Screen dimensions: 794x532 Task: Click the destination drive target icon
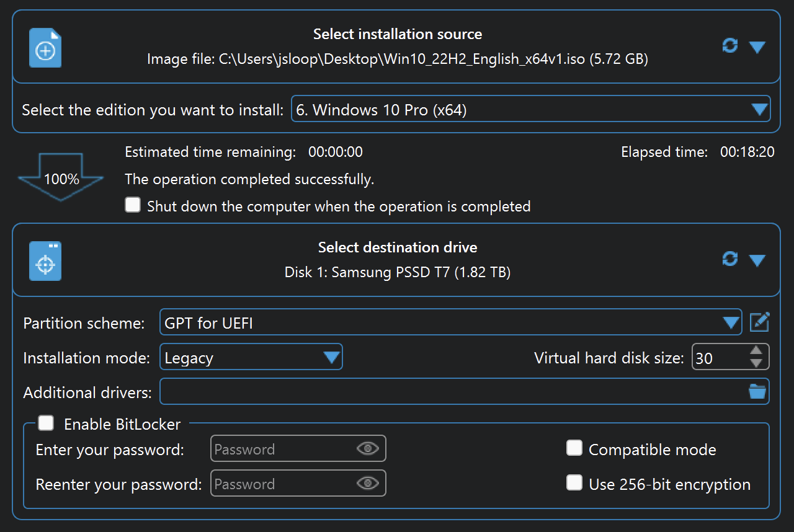pyautogui.click(x=45, y=261)
